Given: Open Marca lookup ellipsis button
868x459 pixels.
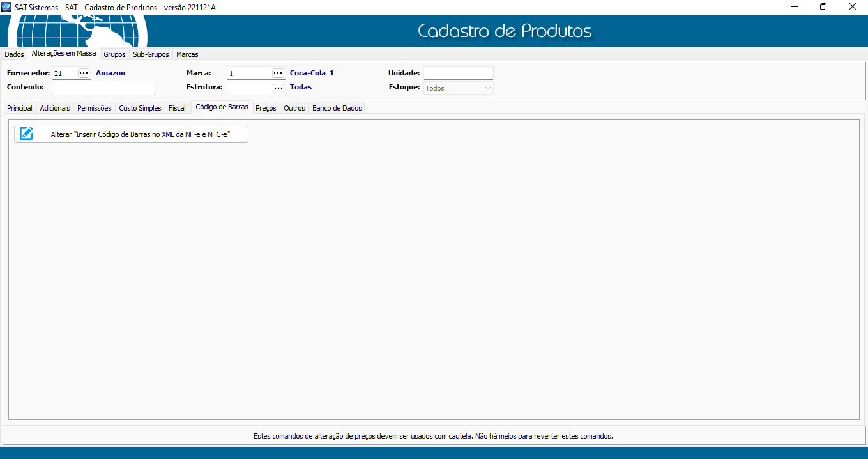Looking at the screenshot, I should (x=278, y=74).
